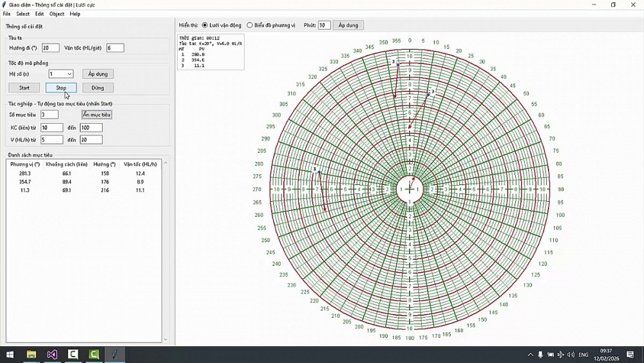This screenshot has width=644, height=363.
Task: Click the feather app icon in taskbar
Action: (114, 355)
